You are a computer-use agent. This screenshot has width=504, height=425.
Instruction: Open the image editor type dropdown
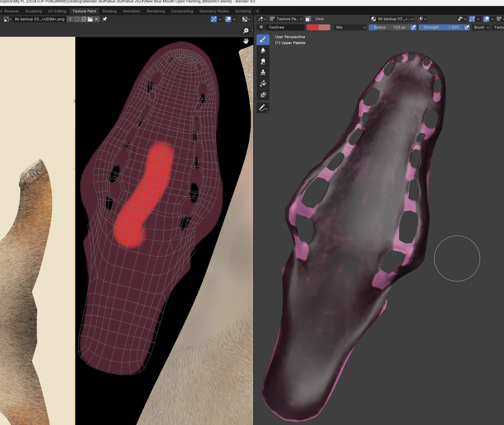click(7, 19)
